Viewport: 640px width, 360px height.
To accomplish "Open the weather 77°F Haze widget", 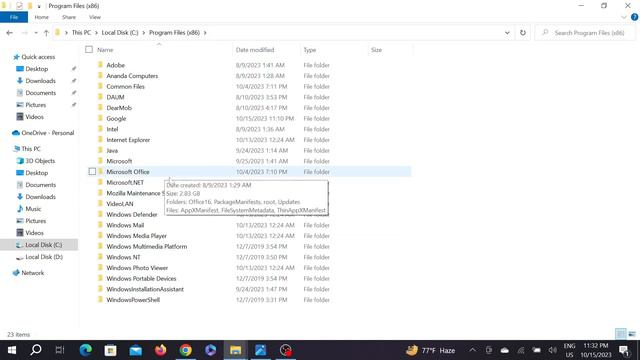I will coord(431,350).
